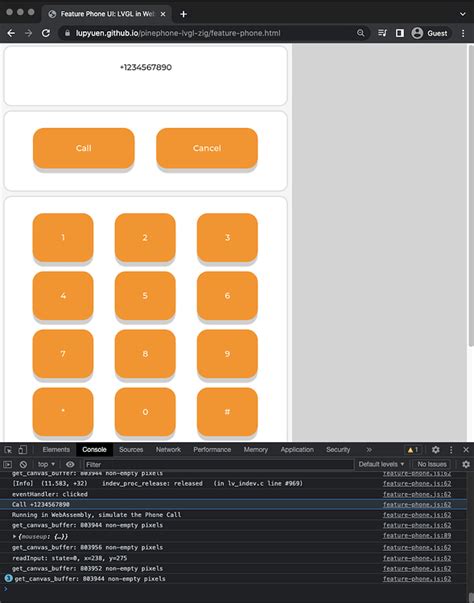Expand the mouseup object in console
This screenshot has height=603, width=474.
click(x=15, y=536)
